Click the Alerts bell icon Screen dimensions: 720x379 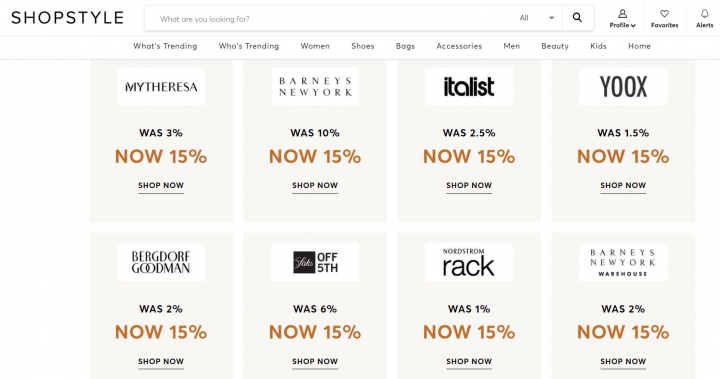[x=704, y=14]
